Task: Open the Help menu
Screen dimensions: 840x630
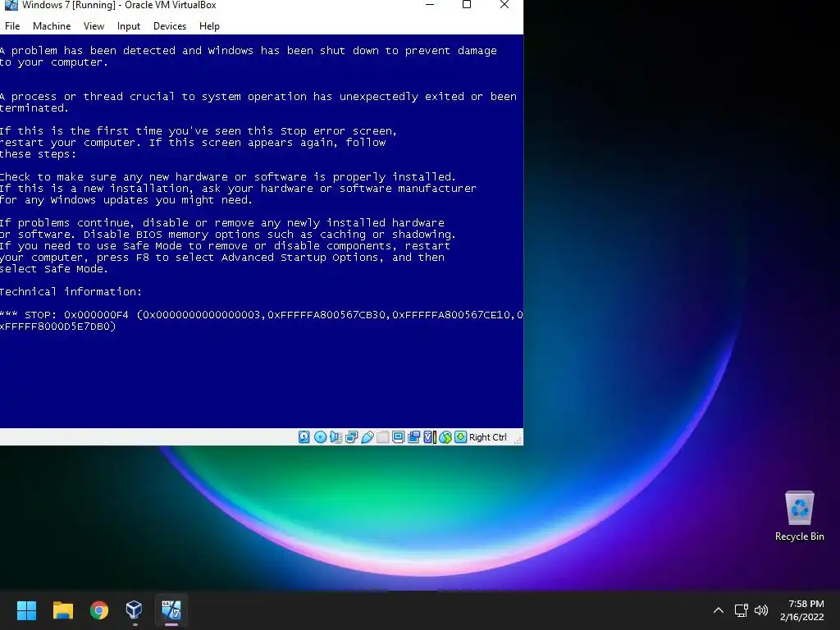Action: tap(209, 25)
